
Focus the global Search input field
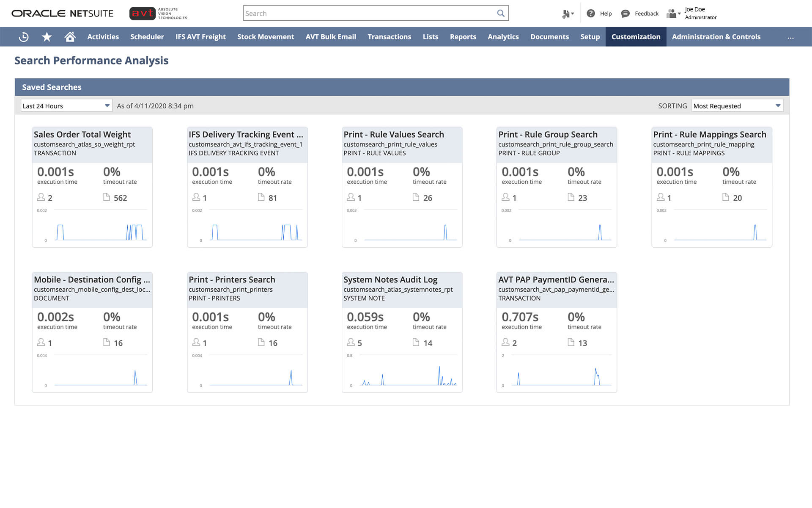tap(368, 14)
